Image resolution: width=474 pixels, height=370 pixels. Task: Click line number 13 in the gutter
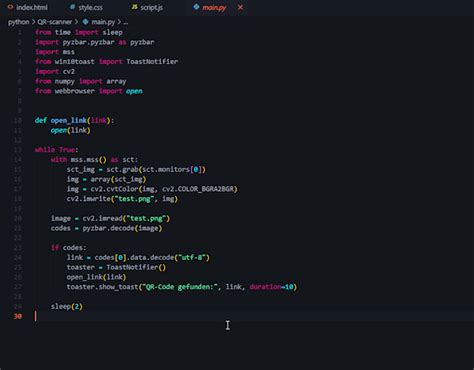coord(18,150)
